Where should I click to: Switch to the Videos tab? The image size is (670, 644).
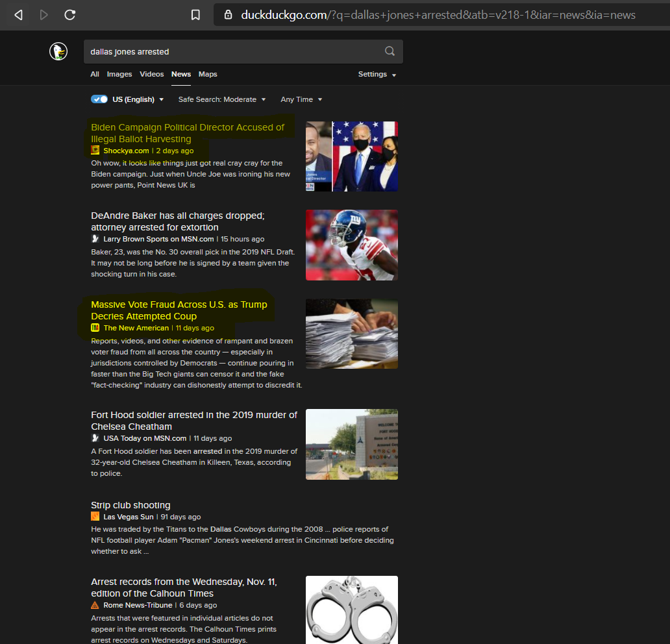152,74
